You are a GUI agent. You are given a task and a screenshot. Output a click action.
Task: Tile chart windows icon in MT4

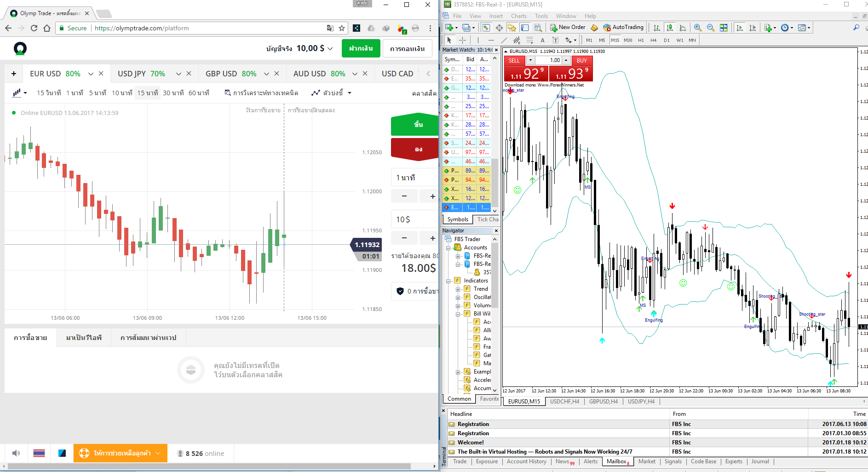[724, 28]
